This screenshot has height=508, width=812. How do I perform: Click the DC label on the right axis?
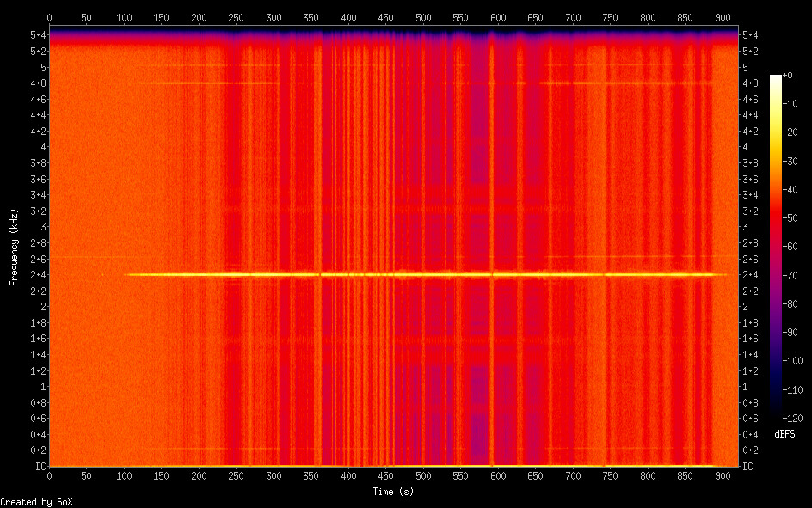748,467
